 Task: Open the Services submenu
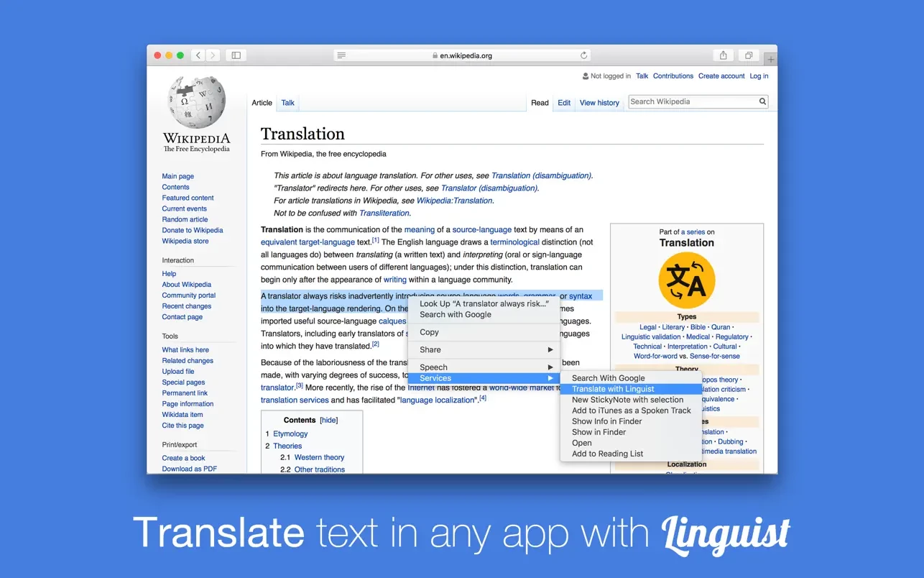coord(484,378)
